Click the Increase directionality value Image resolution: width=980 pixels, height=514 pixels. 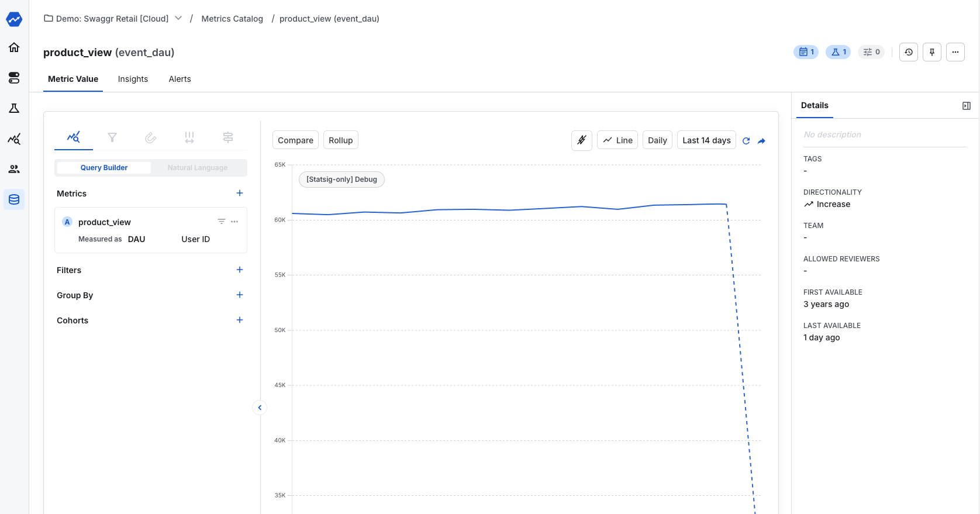[827, 204]
